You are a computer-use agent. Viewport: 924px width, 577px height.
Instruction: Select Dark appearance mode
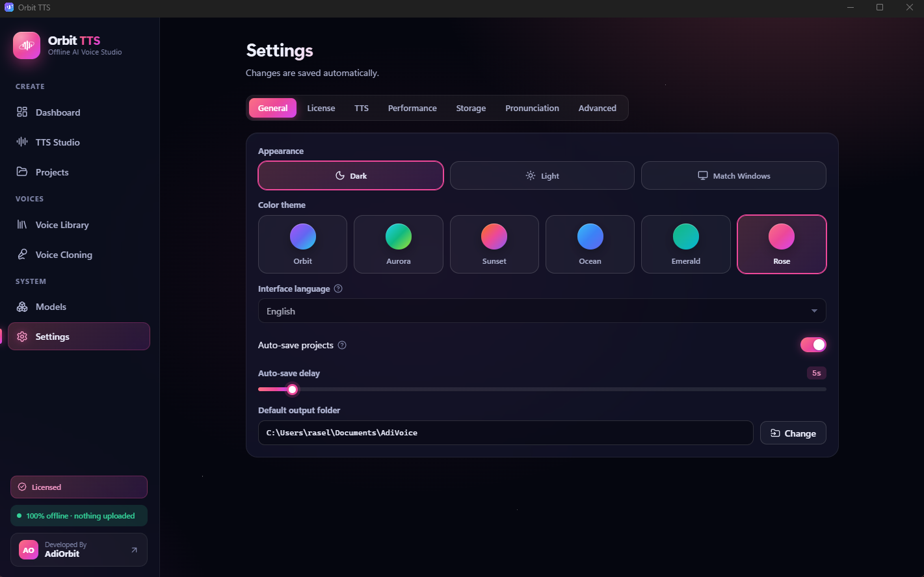pyautogui.click(x=351, y=175)
